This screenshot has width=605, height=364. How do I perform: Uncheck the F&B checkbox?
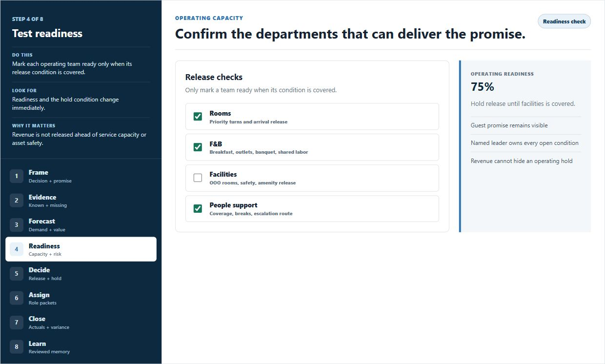198,147
